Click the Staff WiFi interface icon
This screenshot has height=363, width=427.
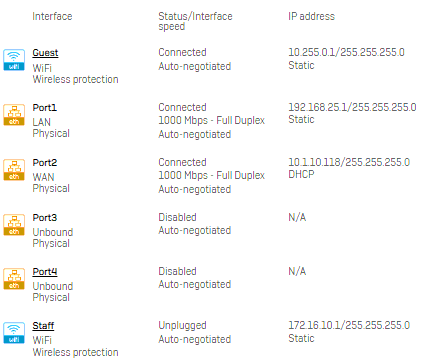(14, 333)
